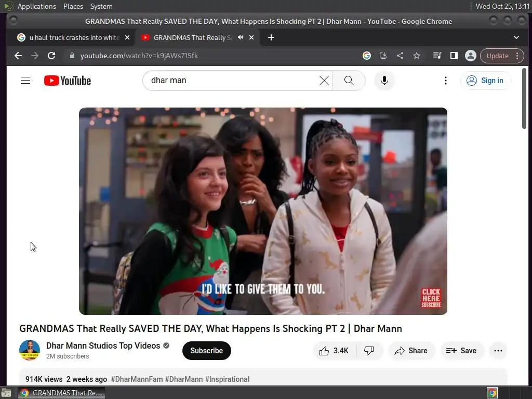This screenshot has width=532, height=399.
Task: Share this page icon in address bar
Action: pyautogui.click(x=400, y=56)
